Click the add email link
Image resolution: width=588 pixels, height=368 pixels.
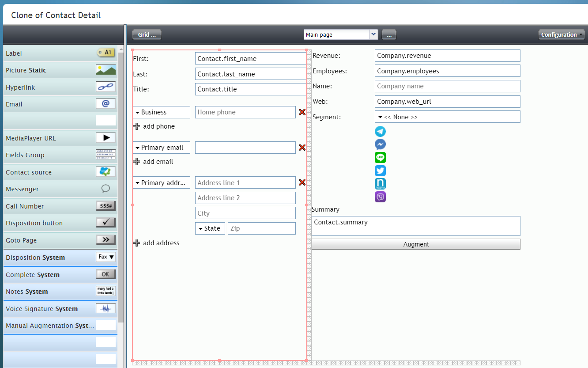point(158,162)
